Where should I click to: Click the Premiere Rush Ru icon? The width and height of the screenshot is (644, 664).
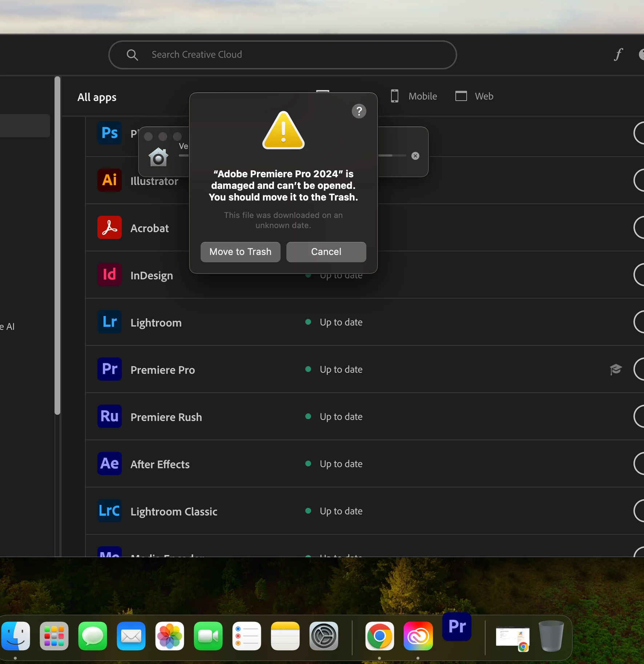point(109,416)
